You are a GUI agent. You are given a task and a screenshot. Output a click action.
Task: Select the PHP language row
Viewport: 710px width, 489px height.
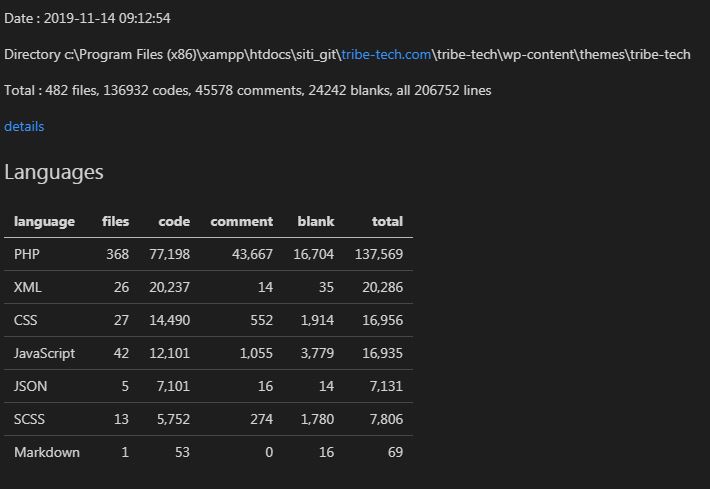point(208,254)
